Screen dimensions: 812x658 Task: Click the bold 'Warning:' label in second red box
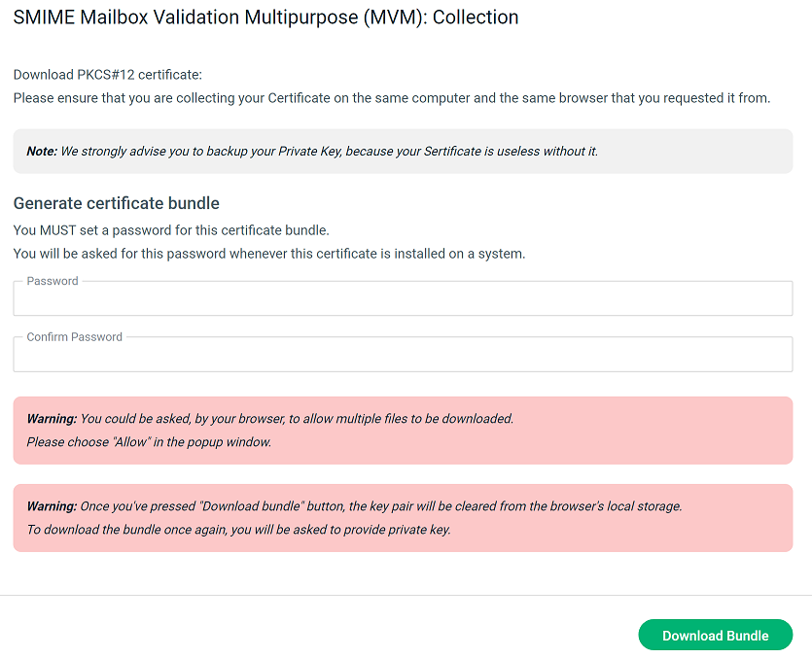(52, 506)
